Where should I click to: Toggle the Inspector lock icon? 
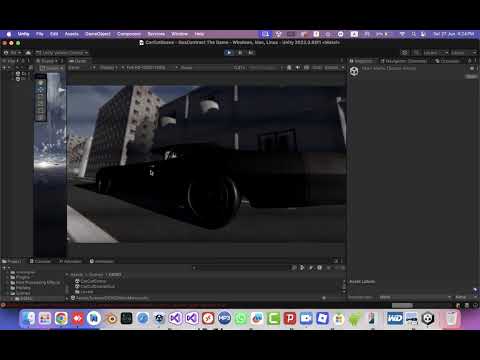tap(470, 61)
